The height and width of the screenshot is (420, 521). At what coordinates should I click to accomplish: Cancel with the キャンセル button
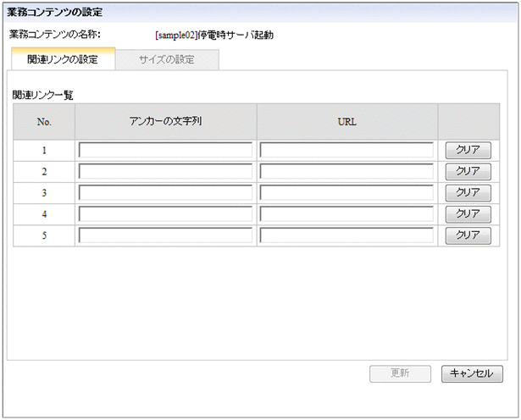tap(472, 373)
